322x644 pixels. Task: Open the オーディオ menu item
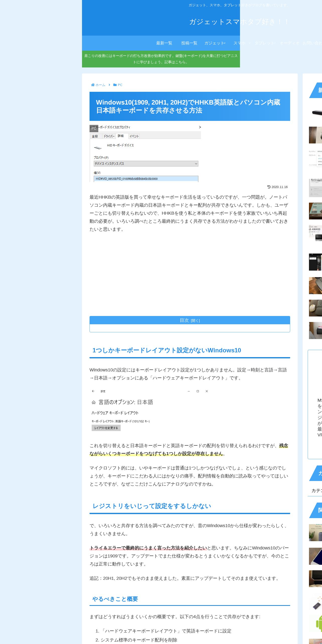point(290,43)
